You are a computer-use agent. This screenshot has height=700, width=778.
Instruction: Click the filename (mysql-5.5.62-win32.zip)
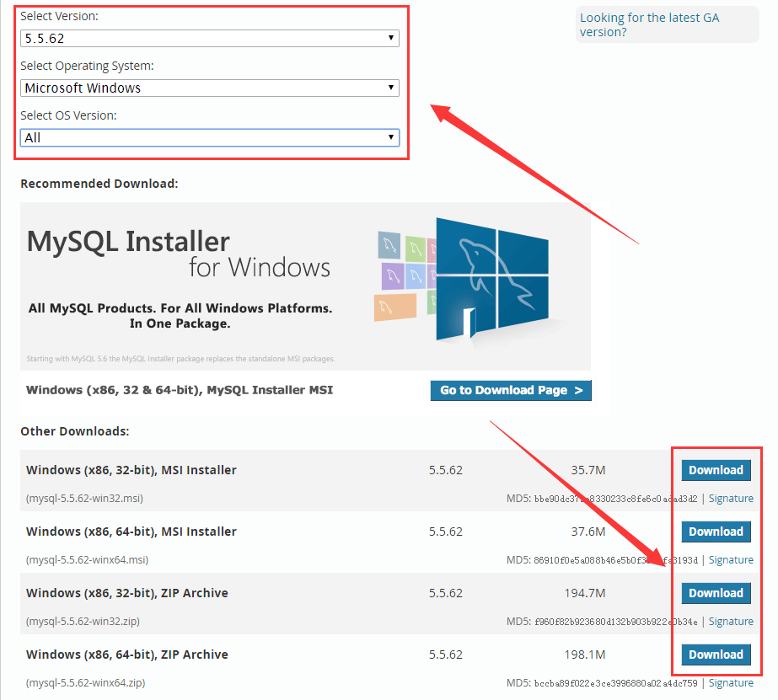pos(83,621)
